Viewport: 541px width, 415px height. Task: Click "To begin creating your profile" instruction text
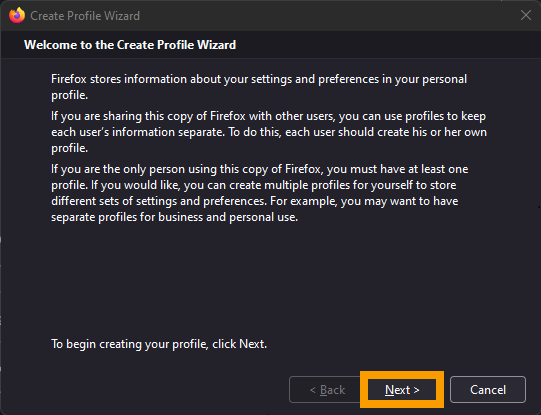point(159,344)
